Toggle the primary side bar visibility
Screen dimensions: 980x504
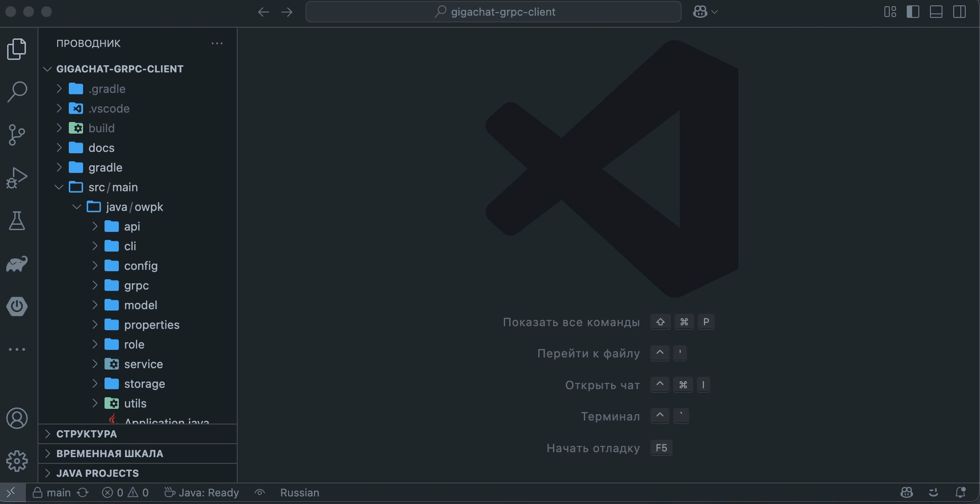tap(913, 12)
